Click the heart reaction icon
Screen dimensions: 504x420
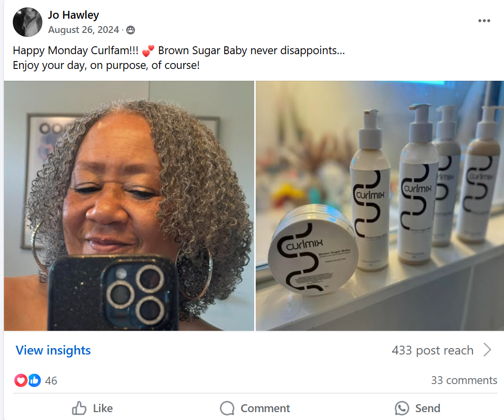tap(21, 380)
